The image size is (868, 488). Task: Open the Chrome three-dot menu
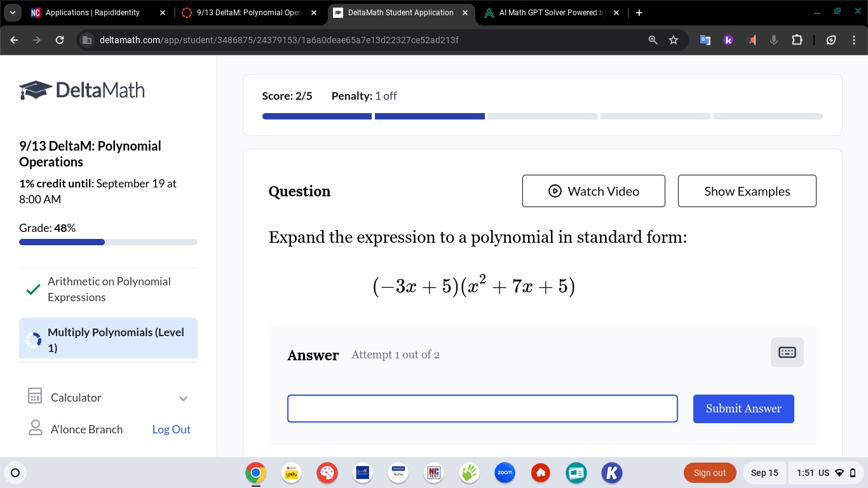tap(854, 40)
